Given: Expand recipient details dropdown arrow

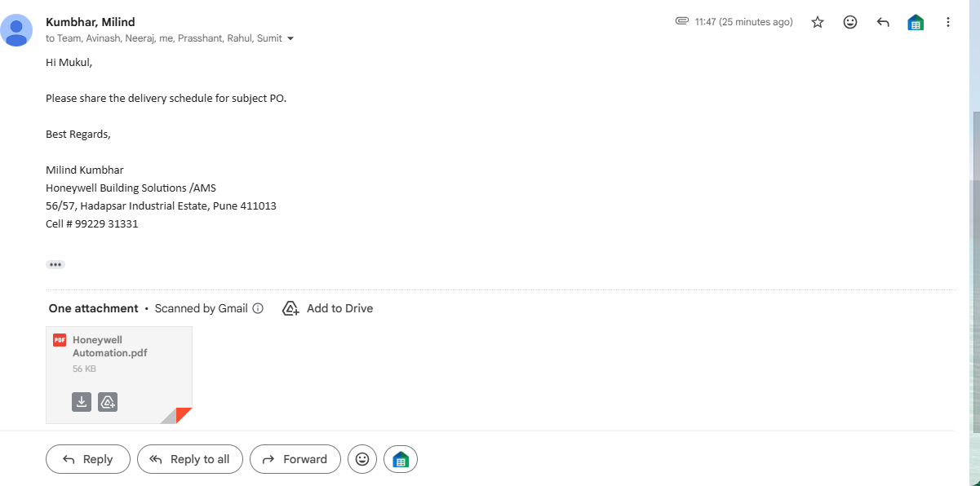Looking at the screenshot, I should pos(290,39).
